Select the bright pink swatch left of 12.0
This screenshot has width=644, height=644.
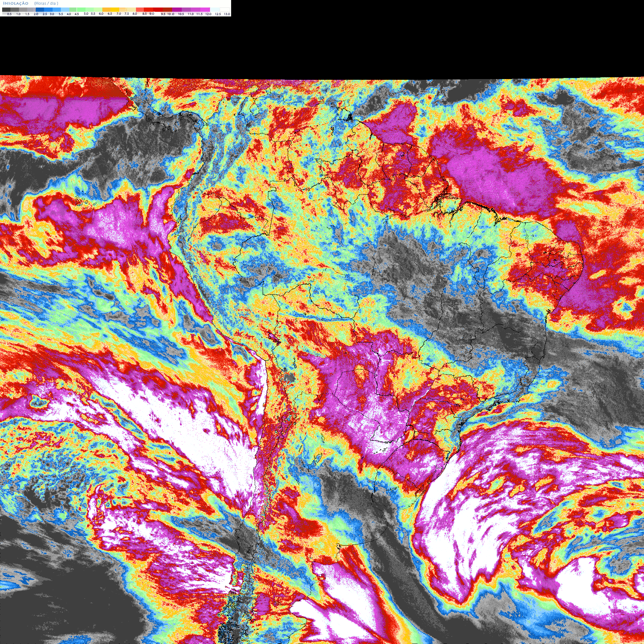coord(205,10)
